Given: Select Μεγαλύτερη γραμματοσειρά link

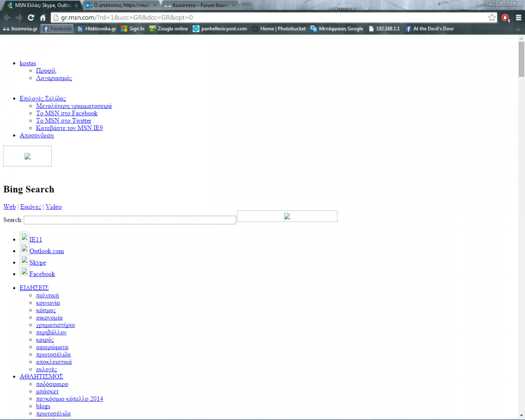Looking at the screenshot, I should (x=74, y=106).
